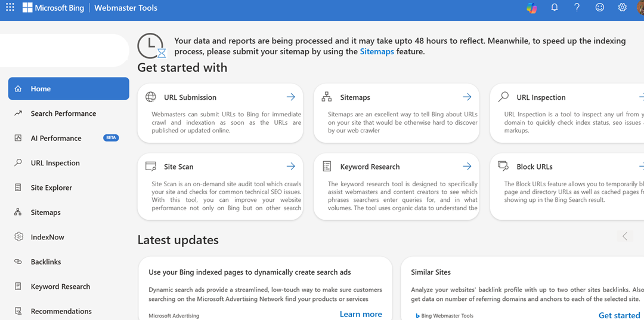
Task: Click the magnifier icon on URL Inspection card
Action: click(503, 97)
